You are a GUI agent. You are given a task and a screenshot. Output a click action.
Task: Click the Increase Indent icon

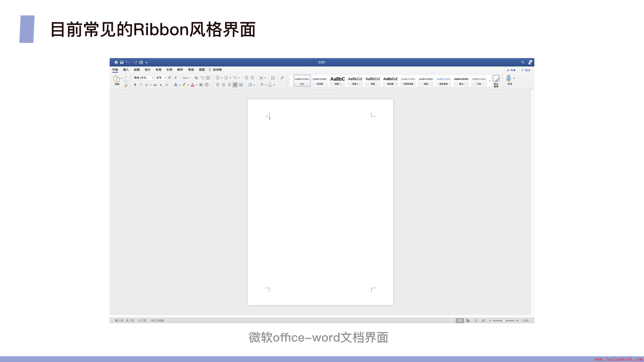tap(252, 78)
